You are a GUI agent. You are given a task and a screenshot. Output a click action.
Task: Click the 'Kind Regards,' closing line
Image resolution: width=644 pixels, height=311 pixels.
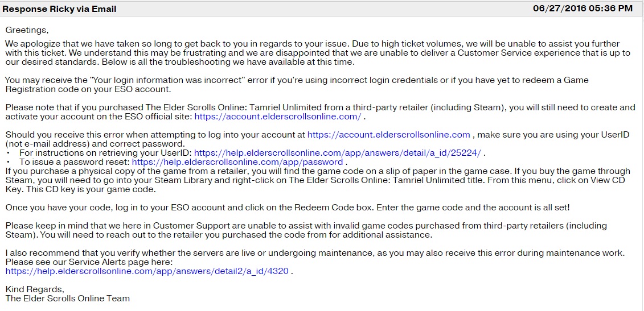pos(35,289)
